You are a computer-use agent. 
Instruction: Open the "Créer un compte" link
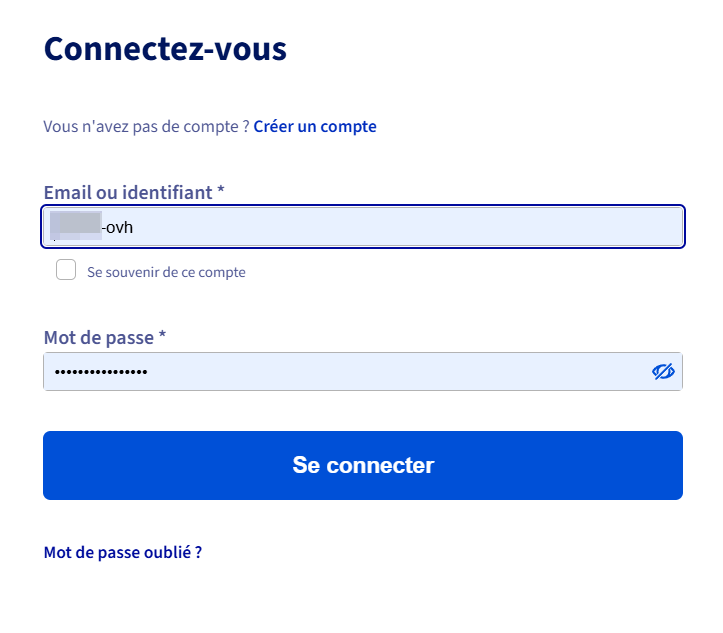click(315, 126)
